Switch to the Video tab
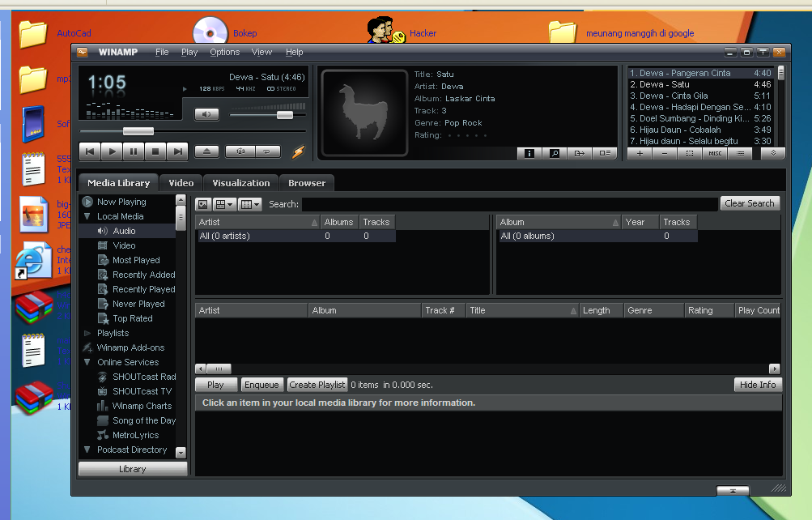This screenshot has width=812, height=520. [x=181, y=183]
